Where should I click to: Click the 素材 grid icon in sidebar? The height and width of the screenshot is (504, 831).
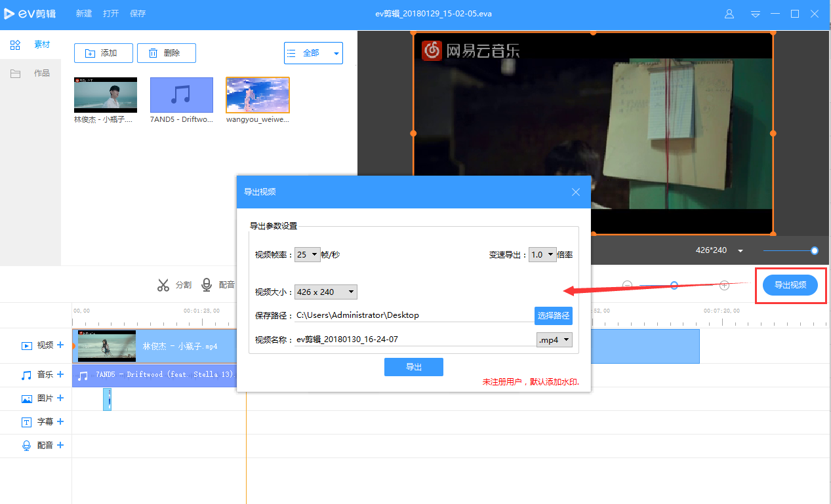click(15, 45)
